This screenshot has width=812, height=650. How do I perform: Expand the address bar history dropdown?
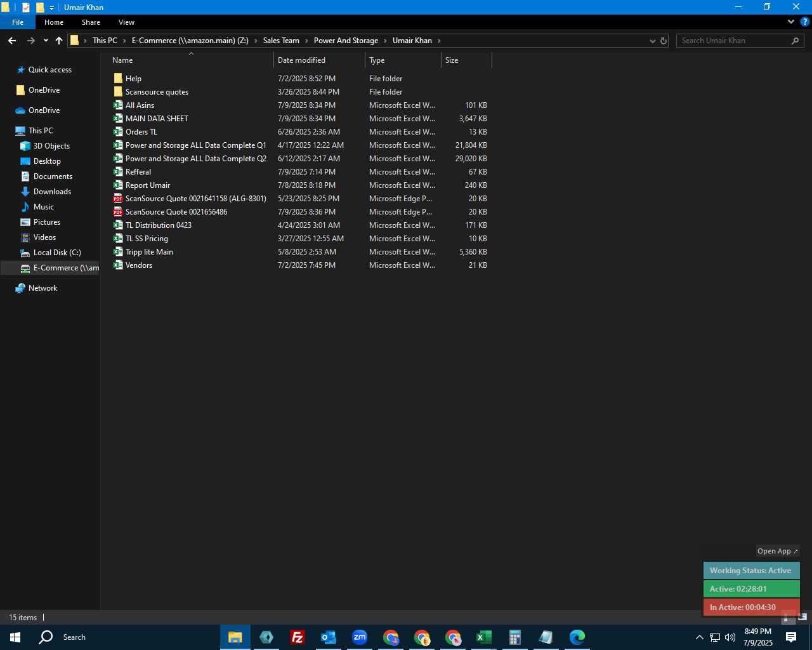[x=652, y=41]
